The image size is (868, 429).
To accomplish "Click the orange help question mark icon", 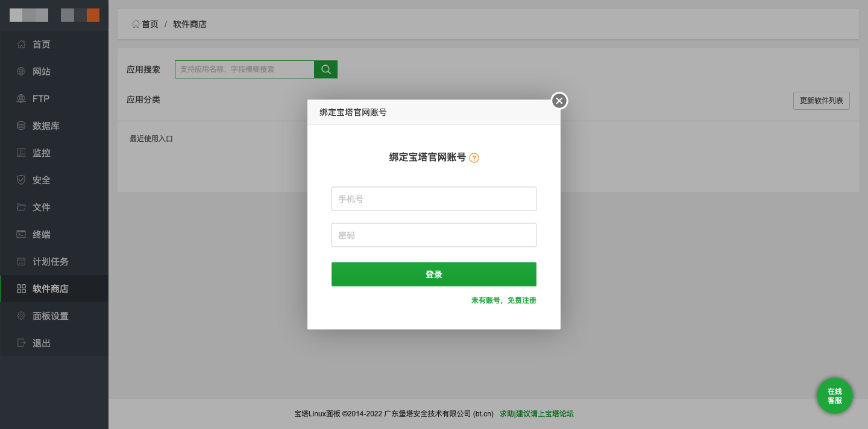I will 474,158.
